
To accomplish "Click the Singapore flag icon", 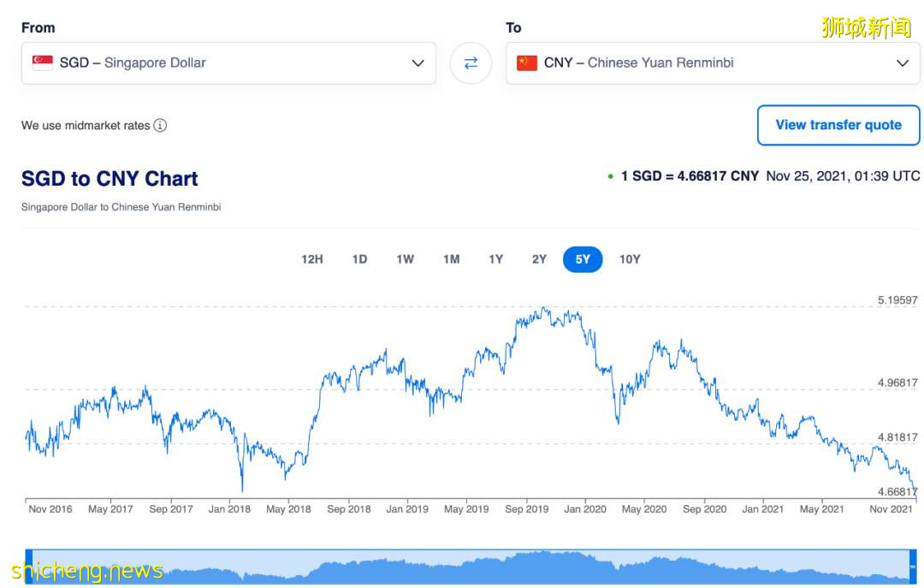I will pyautogui.click(x=43, y=62).
